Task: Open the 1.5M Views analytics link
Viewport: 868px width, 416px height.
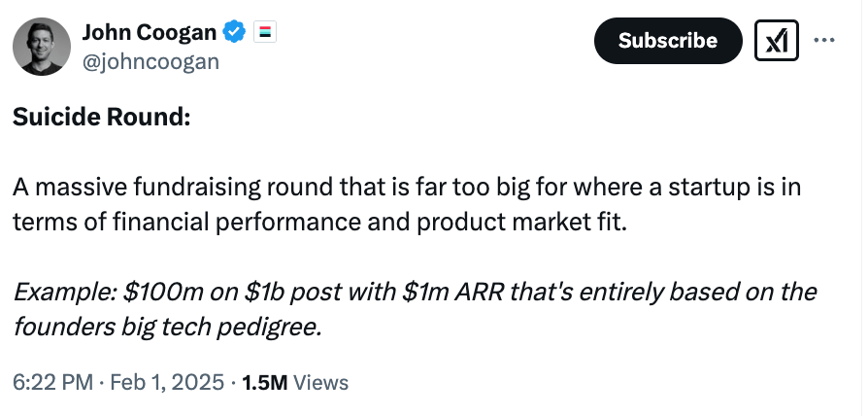Action: click(295, 382)
